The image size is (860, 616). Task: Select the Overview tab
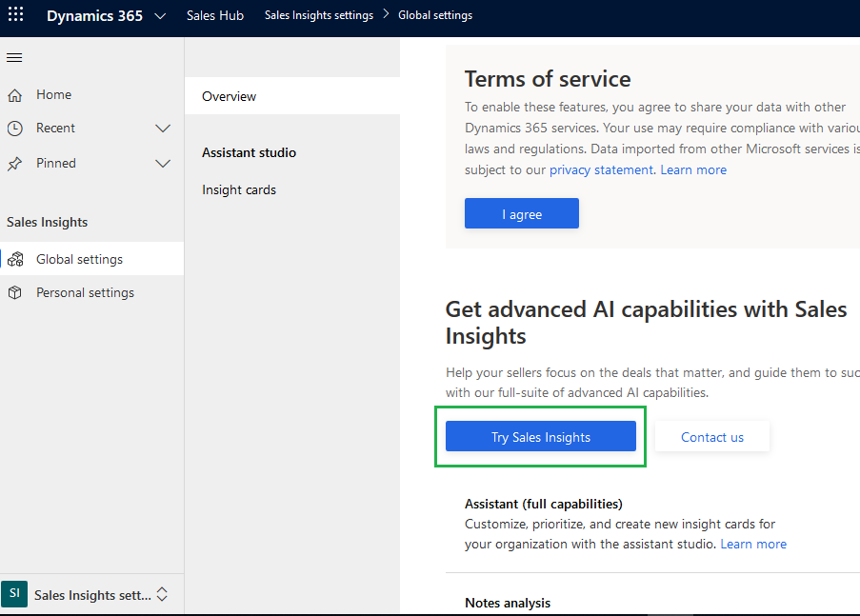292,96
